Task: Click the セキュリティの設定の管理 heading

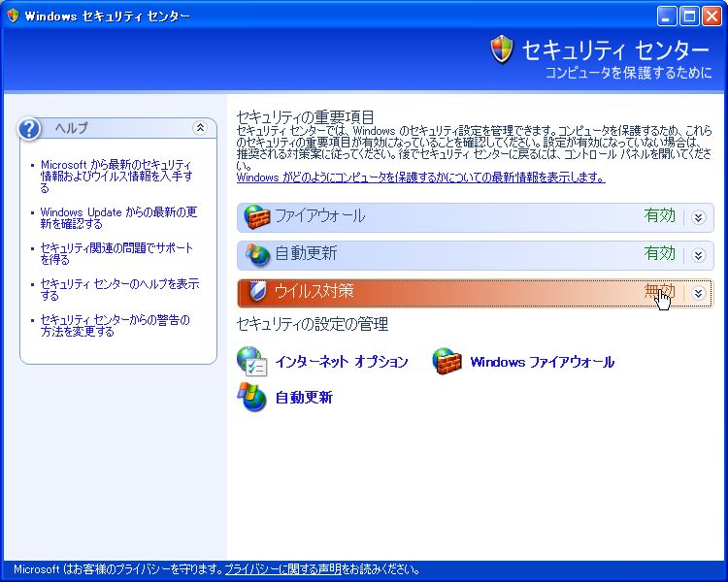Action: (313, 324)
